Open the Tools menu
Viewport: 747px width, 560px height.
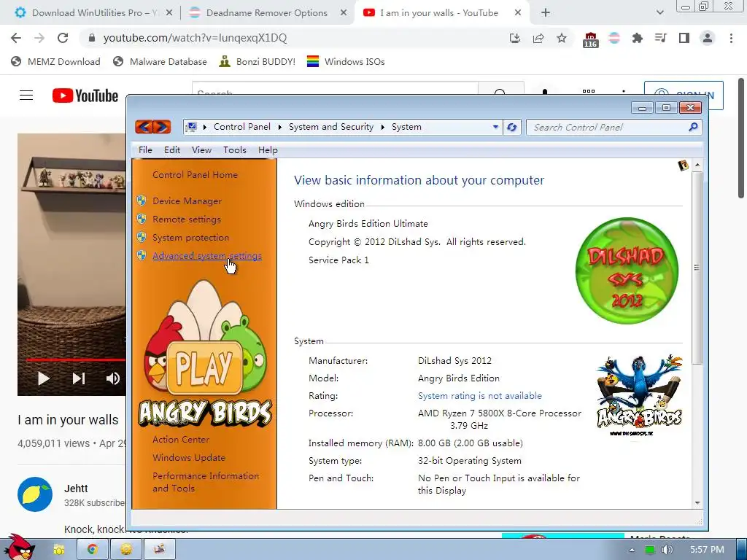(x=235, y=150)
